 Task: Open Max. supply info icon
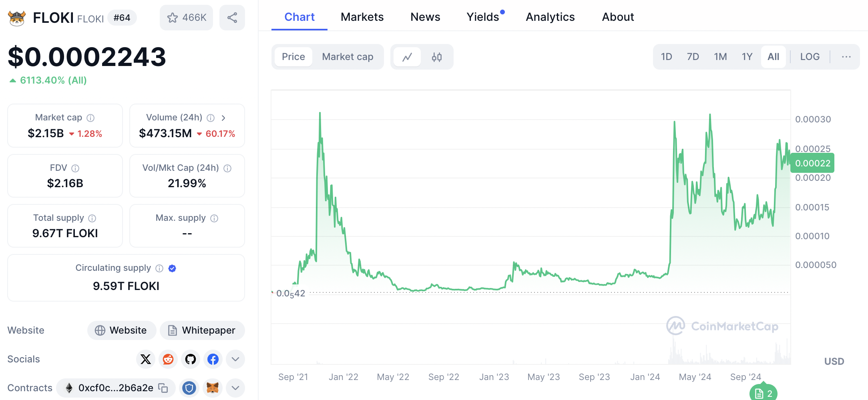214,218
